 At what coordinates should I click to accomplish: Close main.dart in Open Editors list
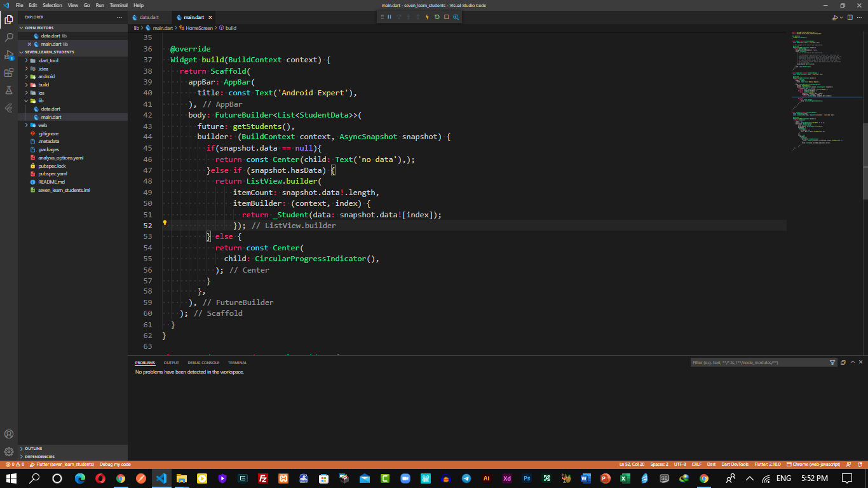29,44
